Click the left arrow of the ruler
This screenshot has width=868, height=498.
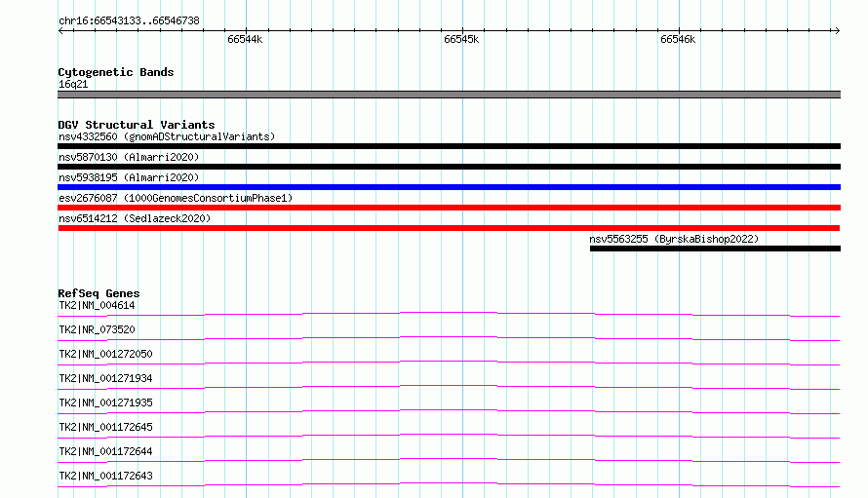click(60, 30)
